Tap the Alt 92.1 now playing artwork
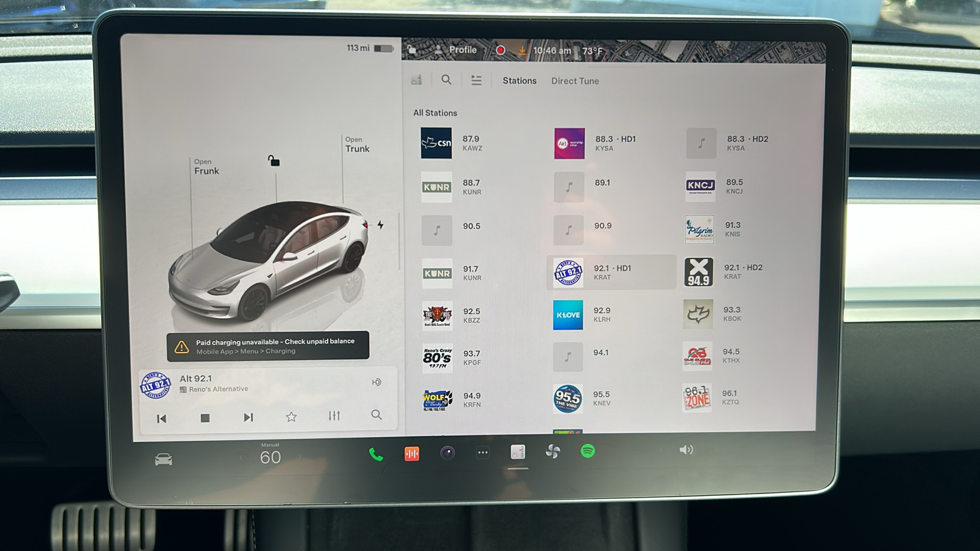The width and height of the screenshot is (980, 551). pyautogui.click(x=156, y=385)
